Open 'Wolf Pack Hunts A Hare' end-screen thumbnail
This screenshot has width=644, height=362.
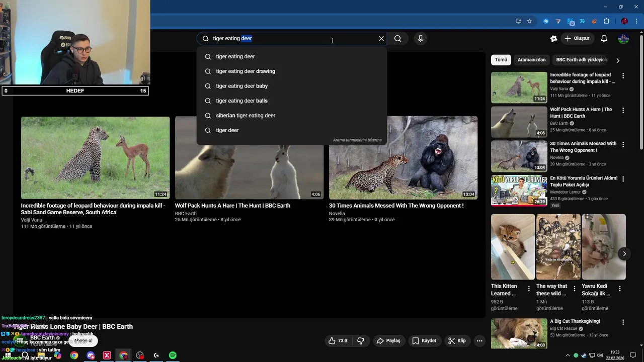(249, 158)
